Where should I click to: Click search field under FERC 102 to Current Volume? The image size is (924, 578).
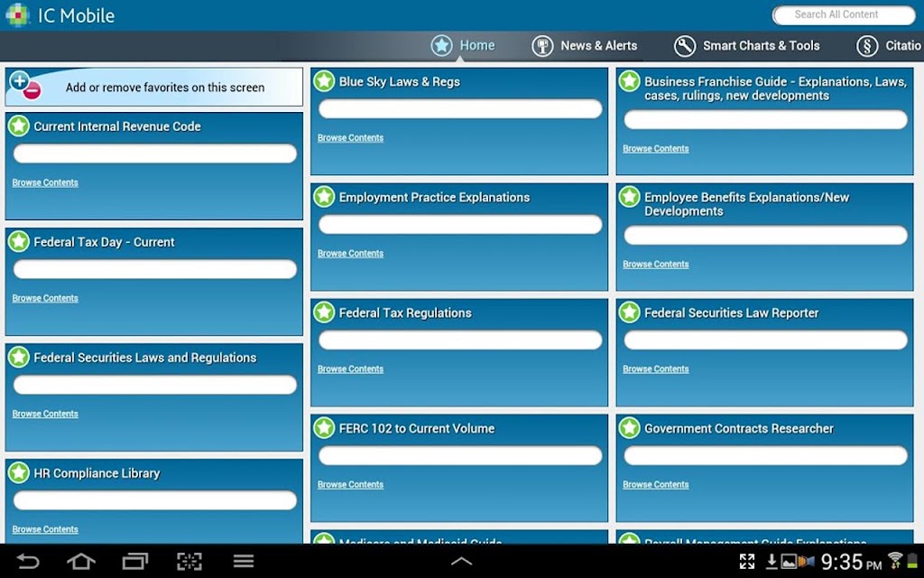coord(460,455)
